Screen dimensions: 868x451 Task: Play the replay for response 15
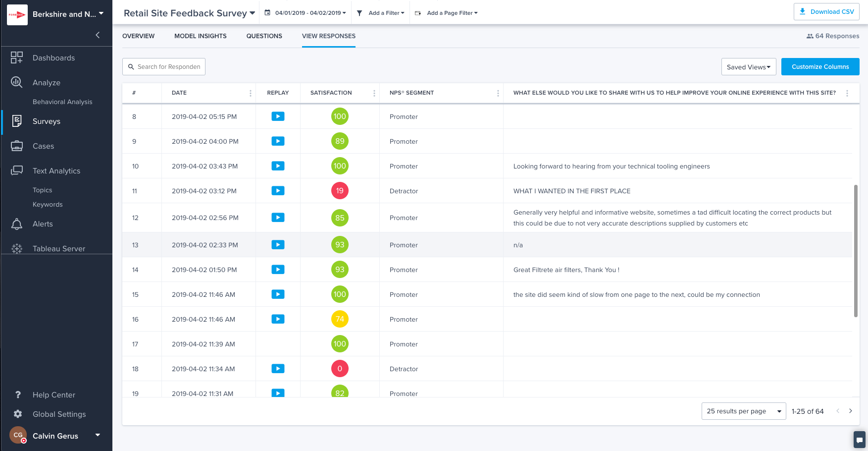point(278,294)
